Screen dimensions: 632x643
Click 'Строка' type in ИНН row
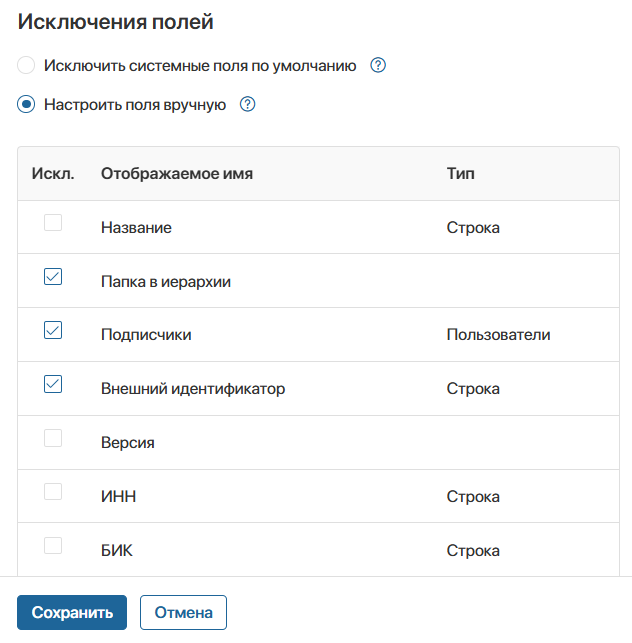pyautogui.click(x=473, y=496)
